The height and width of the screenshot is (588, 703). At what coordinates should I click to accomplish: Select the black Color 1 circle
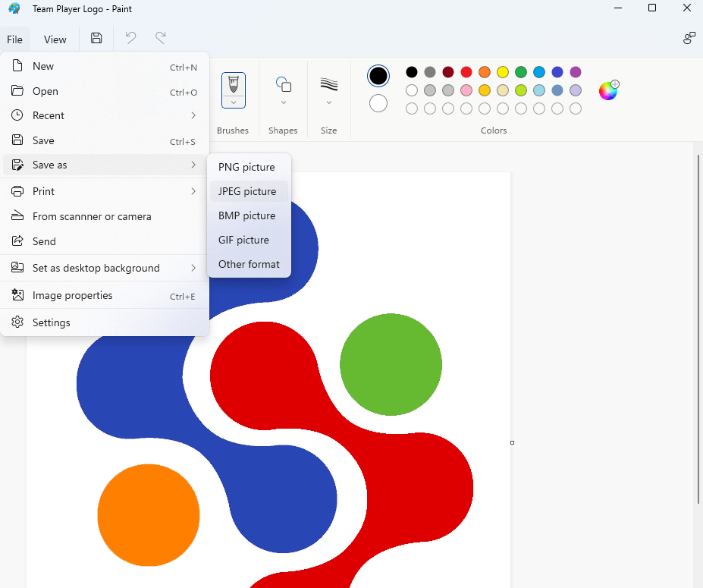pos(378,76)
